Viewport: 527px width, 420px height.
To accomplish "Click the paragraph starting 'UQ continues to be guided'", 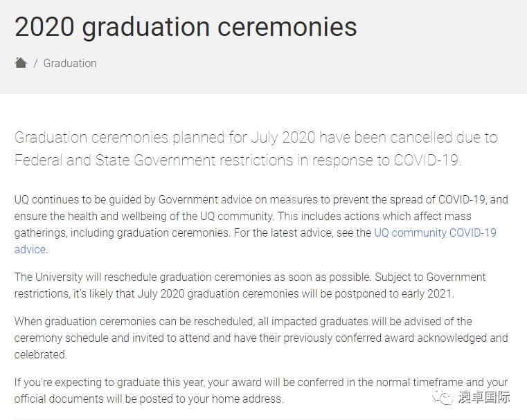I will [x=261, y=224].
